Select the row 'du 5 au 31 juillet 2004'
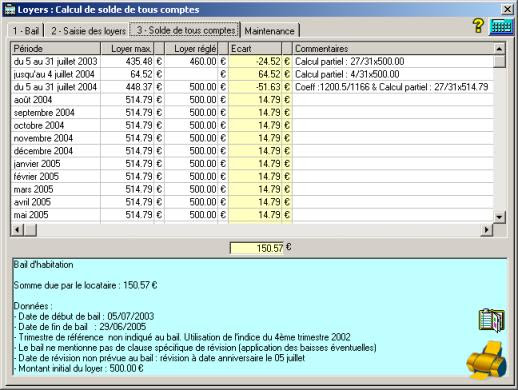The height and width of the screenshot is (390, 518). [252, 87]
